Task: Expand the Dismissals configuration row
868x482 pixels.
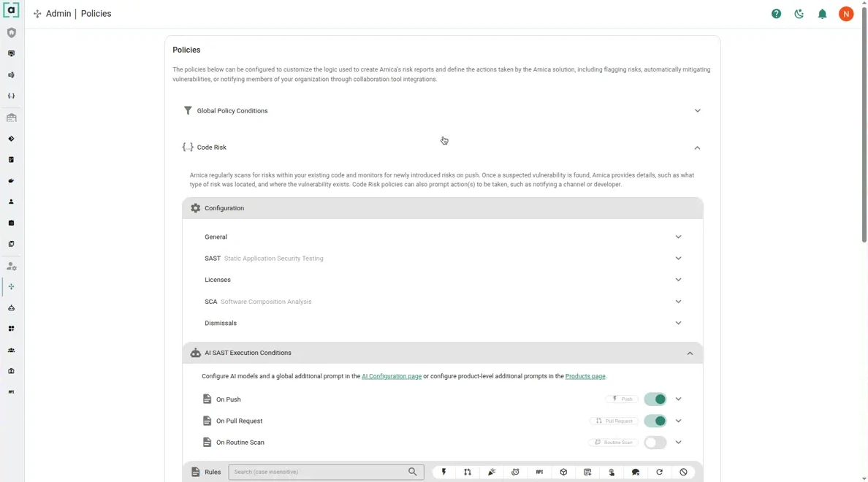Action: 678,323
